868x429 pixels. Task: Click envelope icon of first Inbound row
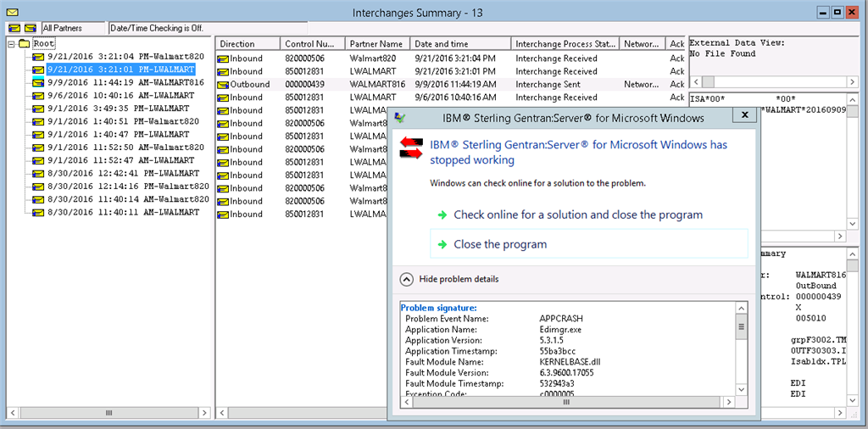pos(223,58)
